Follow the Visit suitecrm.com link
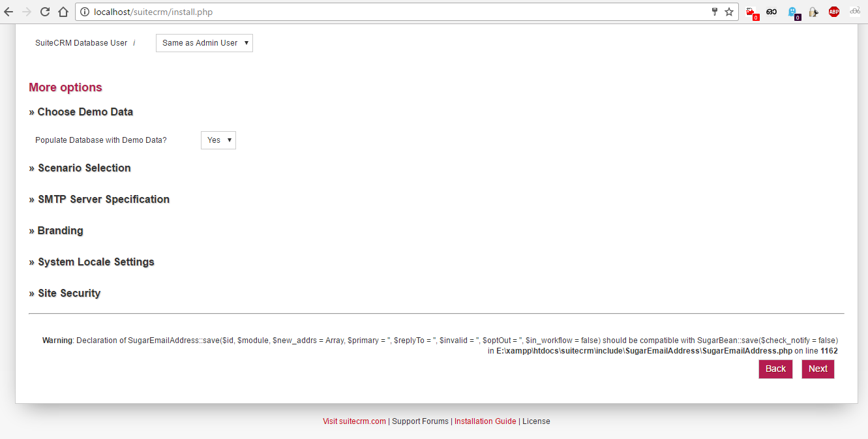The height and width of the screenshot is (439, 868). [354, 421]
